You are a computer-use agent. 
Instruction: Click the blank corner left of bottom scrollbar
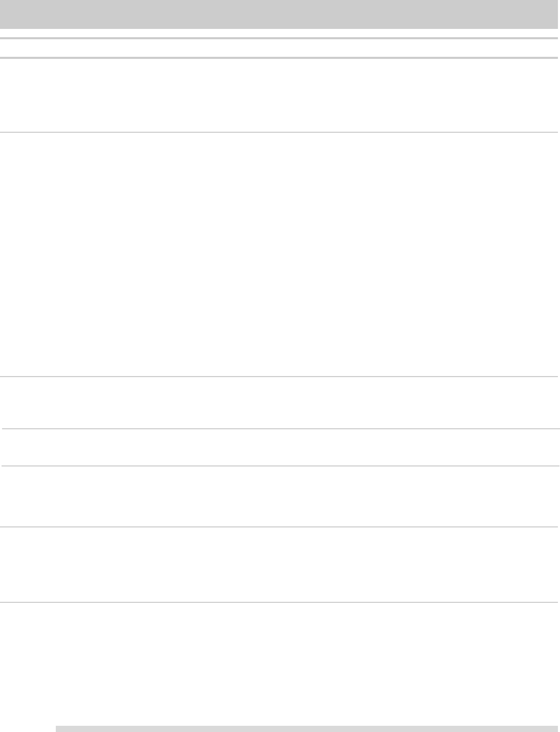click(28, 728)
